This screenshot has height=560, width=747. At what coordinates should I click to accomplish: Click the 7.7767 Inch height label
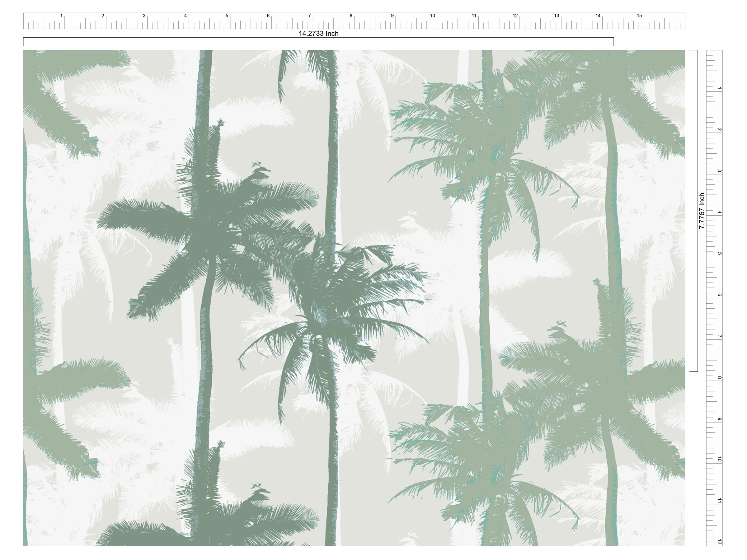[702, 211]
